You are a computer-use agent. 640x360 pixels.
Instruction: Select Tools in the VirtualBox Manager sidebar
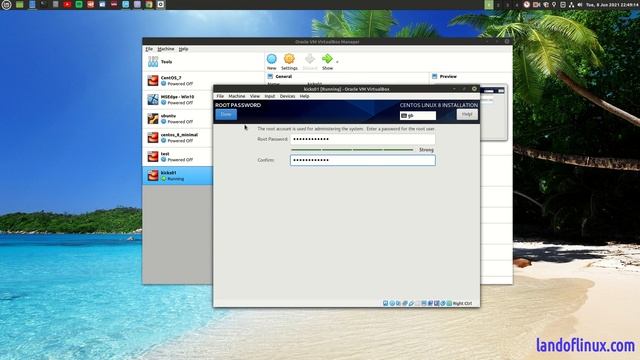click(x=203, y=62)
